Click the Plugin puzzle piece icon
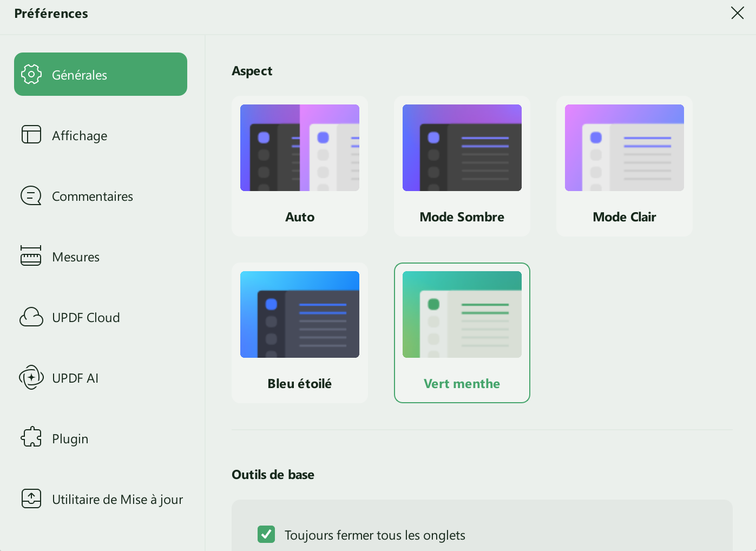The height and width of the screenshot is (551, 756). point(31,437)
